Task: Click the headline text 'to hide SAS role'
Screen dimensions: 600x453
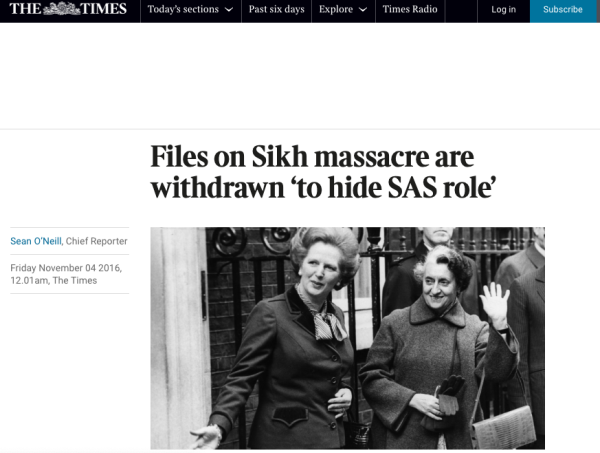Action: coord(396,187)
